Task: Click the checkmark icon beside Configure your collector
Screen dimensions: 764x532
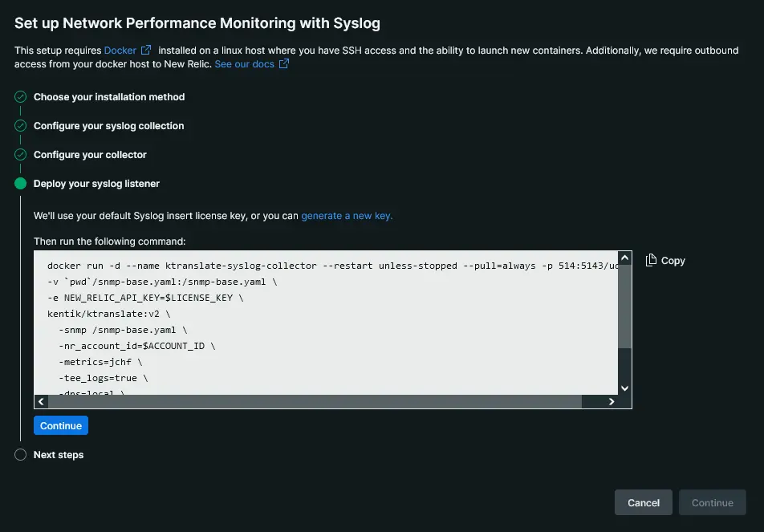Action: pos(21,155)
